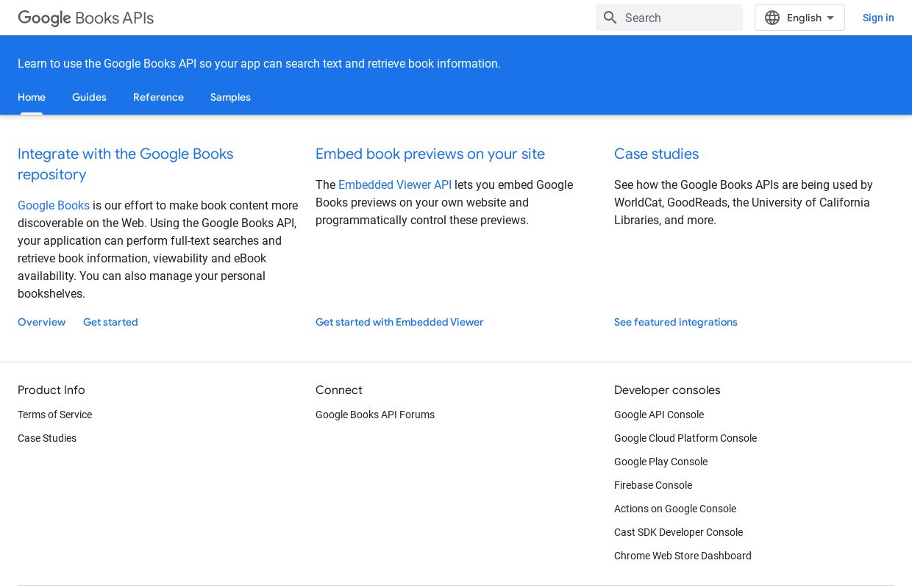Open Google Cloud Platform Console link

(685, 438)
